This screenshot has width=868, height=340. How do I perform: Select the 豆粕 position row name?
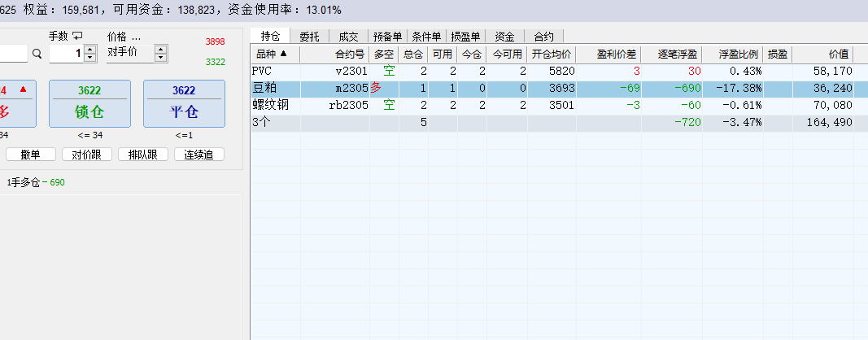[x=264, y=88]
